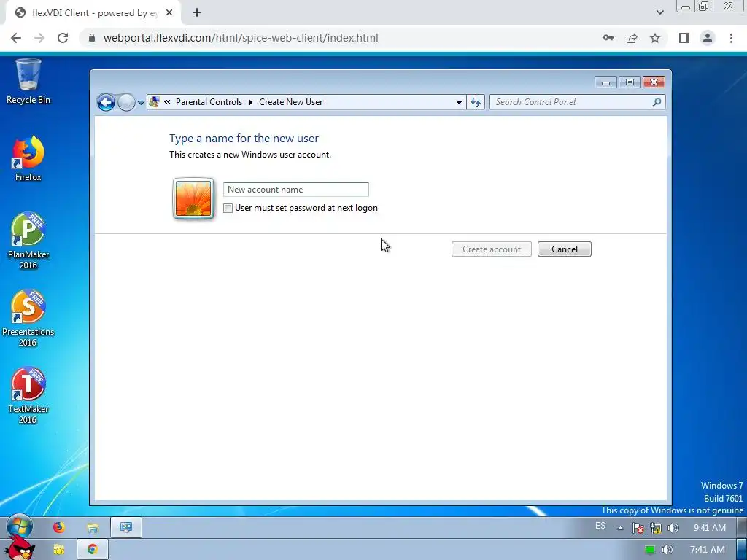Select the flexVDI Client tab
The height and width of the screenshot is (560, 747).
[93, 13]
